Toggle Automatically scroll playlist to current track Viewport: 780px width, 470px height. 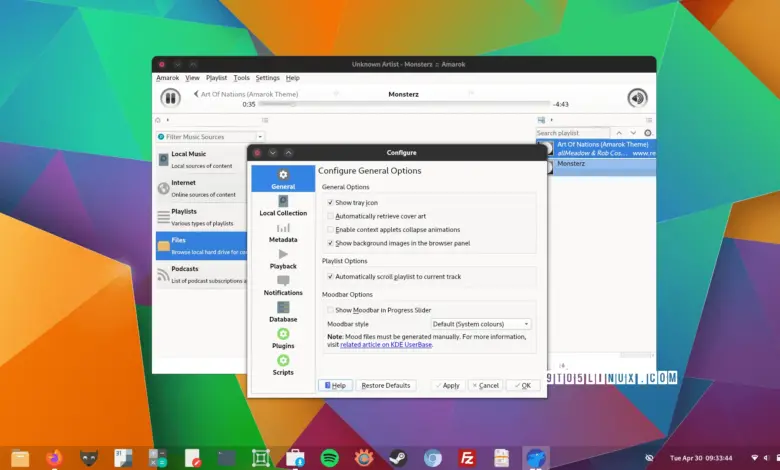pyautogui.click(x=330, y=277)
